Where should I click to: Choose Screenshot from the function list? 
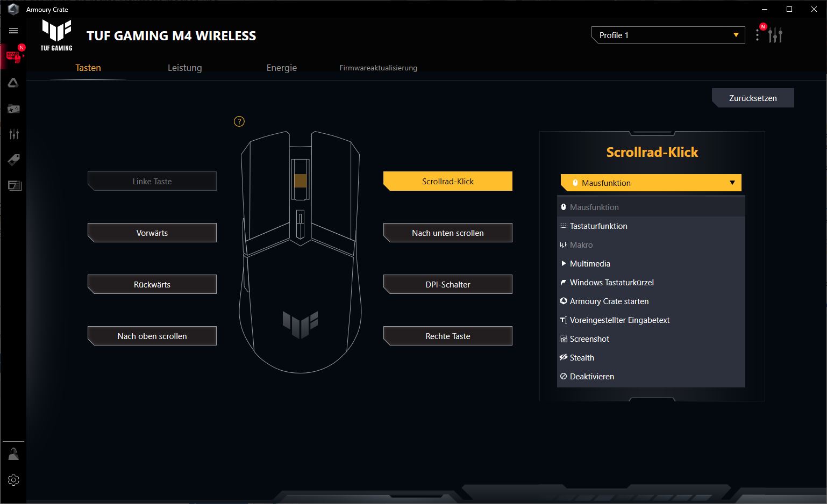pos(651,339)
